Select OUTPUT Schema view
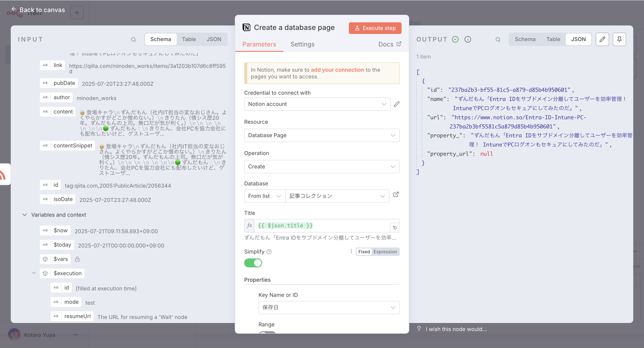 click(x=525, y=40)
